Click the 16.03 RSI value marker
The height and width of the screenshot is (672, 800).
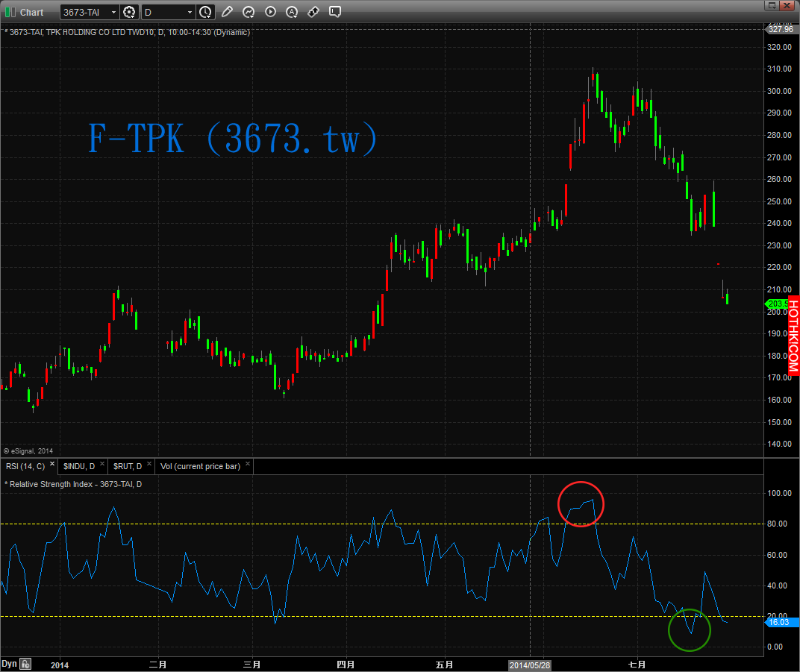tap(781, 622)
